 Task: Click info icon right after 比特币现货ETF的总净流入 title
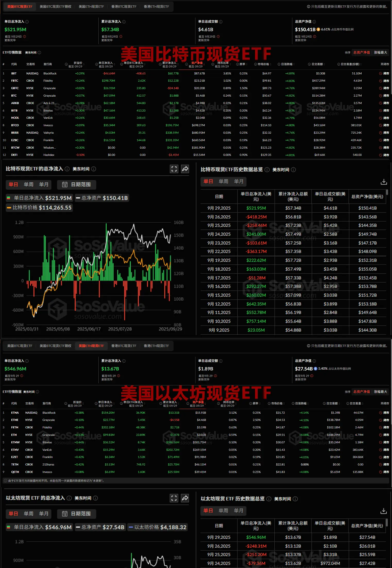point(67,169)
